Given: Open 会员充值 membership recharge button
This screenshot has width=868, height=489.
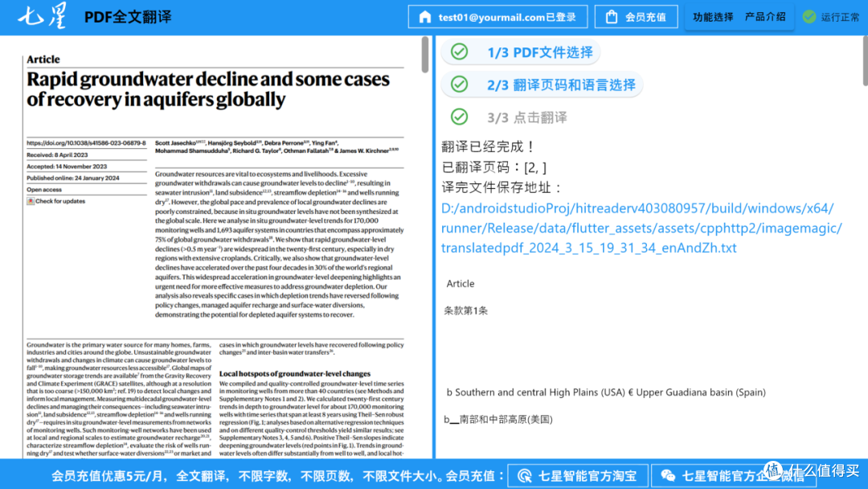Looking at the screenshot, I should 636,17.
